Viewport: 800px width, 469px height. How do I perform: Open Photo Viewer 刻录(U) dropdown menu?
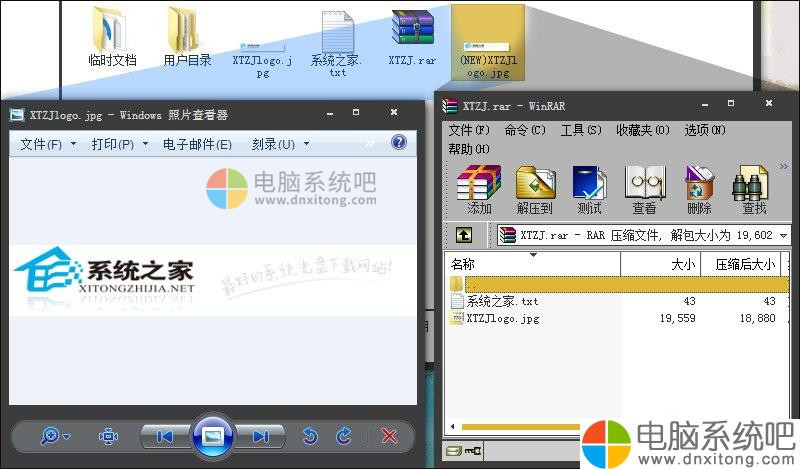point(280,144)
